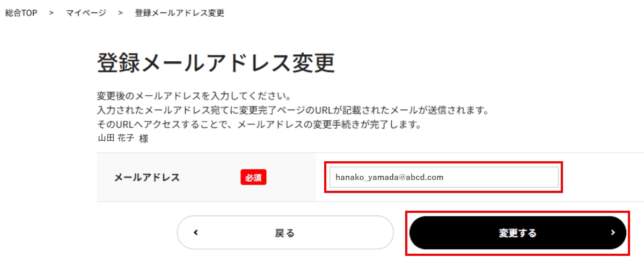Open the 総合TOP breadcrumb link

[21, 13]
